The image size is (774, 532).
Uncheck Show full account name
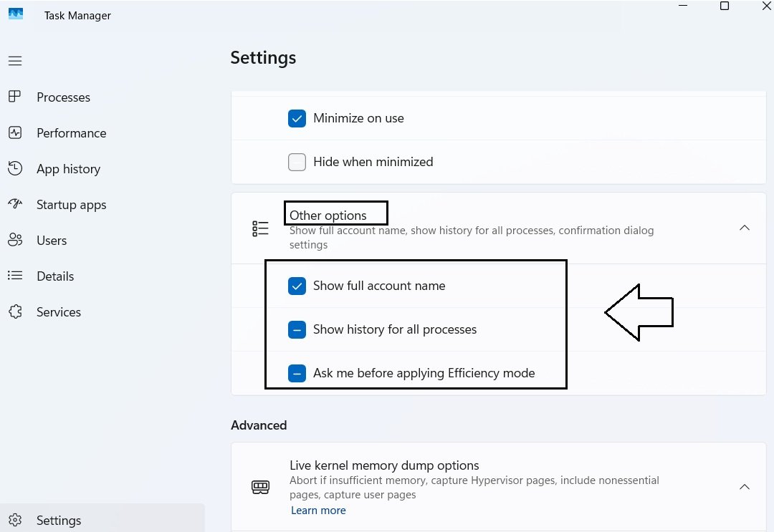pyautogui.click(x=297, y=286)
